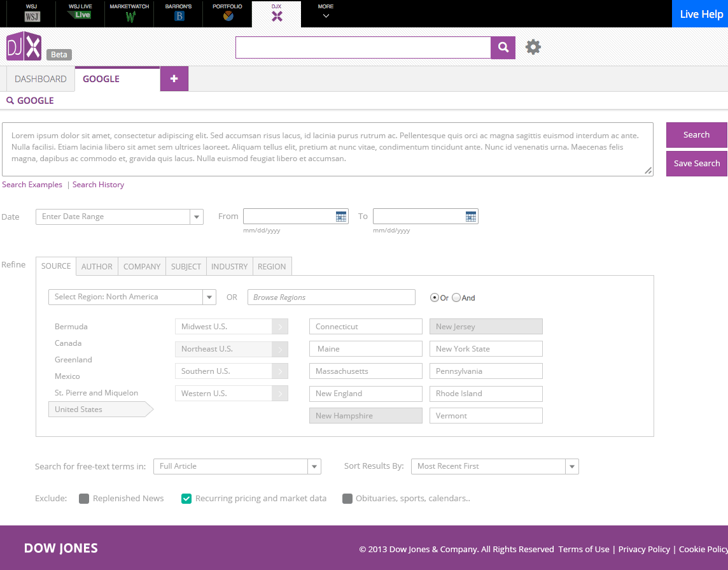Screen dimensions: 728x570
Task: Open the To date calendar icon
Action: coord(471,217)
